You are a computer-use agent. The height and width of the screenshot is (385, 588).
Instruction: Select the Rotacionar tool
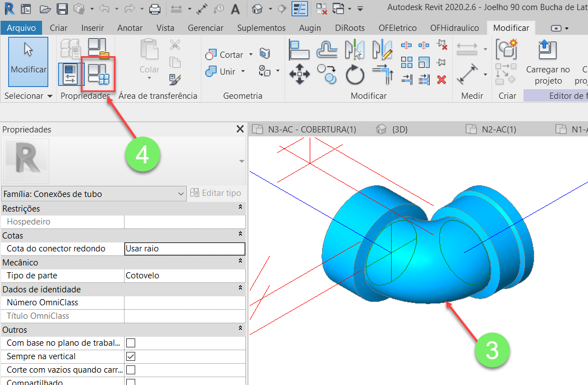pyautogui.click(x=355, y=75)
